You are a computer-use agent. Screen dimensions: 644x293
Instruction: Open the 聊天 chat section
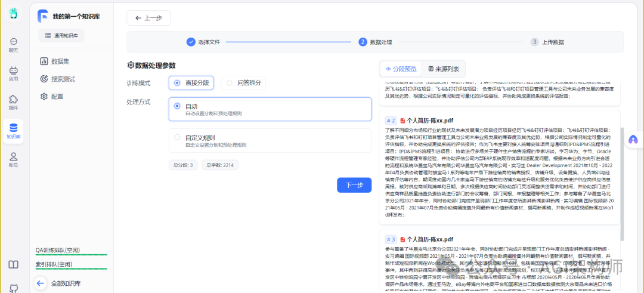click(x=14, y=45)
